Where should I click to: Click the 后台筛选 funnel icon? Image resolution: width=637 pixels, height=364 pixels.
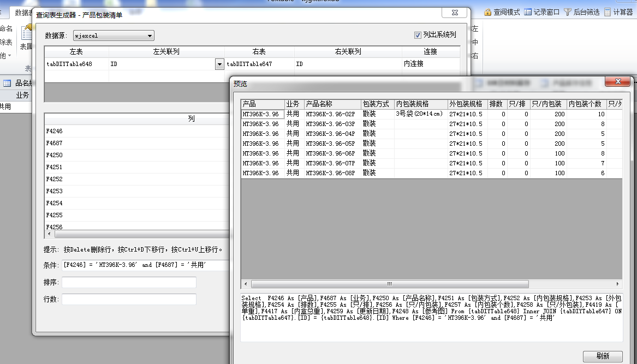pos(568,12)
